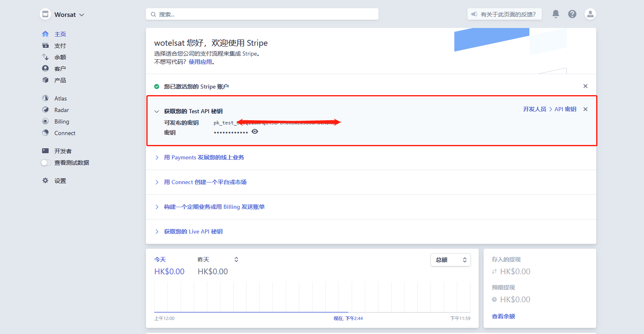Open the user profile avatar icon
This screenshot has height=334, width=644.
590,14
